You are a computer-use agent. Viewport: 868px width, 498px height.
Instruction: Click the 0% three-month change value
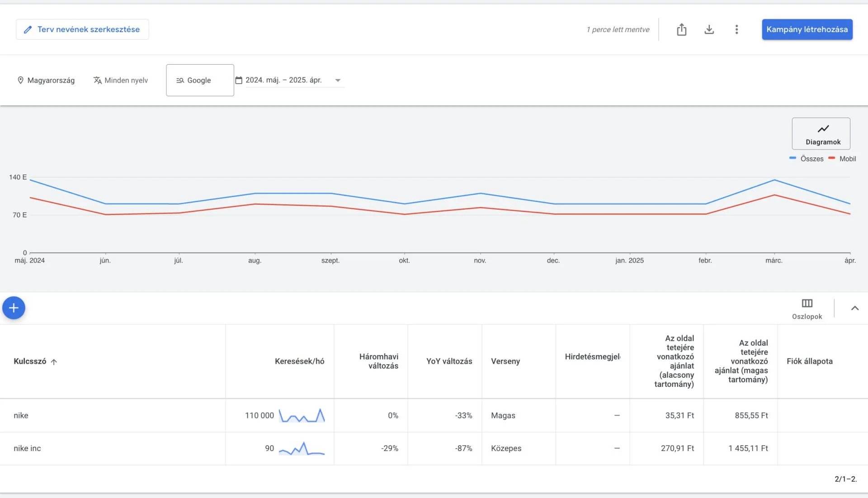(393, 415)
